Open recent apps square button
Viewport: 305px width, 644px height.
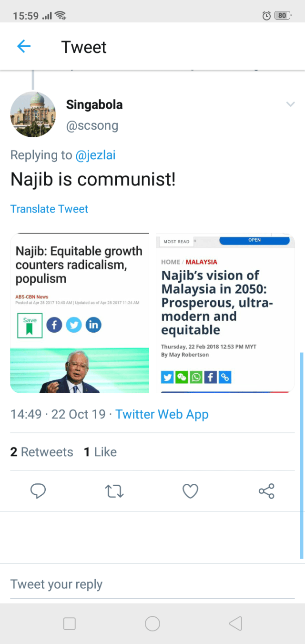pos(70,624)
